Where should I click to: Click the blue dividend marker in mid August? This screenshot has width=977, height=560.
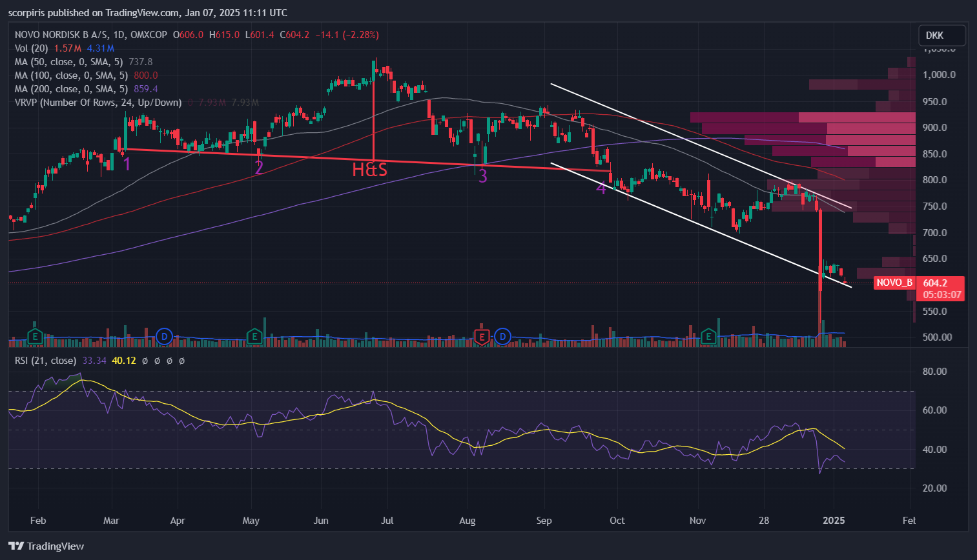502,336
